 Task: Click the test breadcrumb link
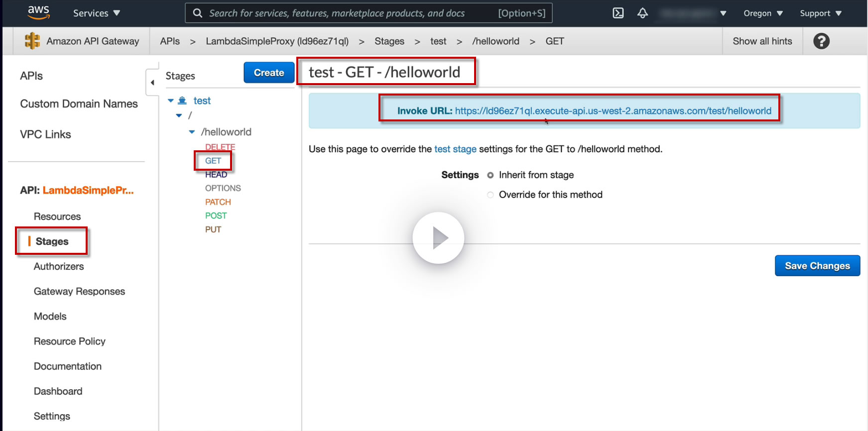tap(438, 41)
